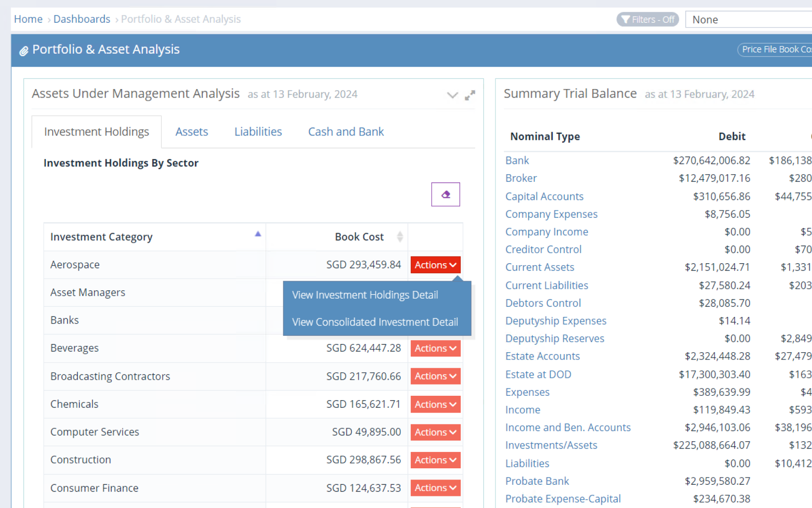Screen dimensions: 812x508
Task: Open the None dropdown field
Action: [x=747, y=19]
